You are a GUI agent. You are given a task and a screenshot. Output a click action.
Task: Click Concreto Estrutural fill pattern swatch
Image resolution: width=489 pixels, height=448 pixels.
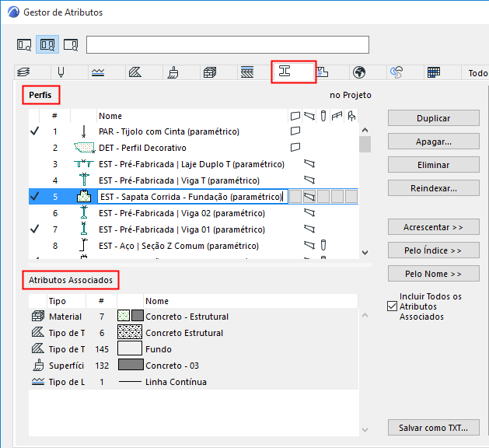click(130, 332)
